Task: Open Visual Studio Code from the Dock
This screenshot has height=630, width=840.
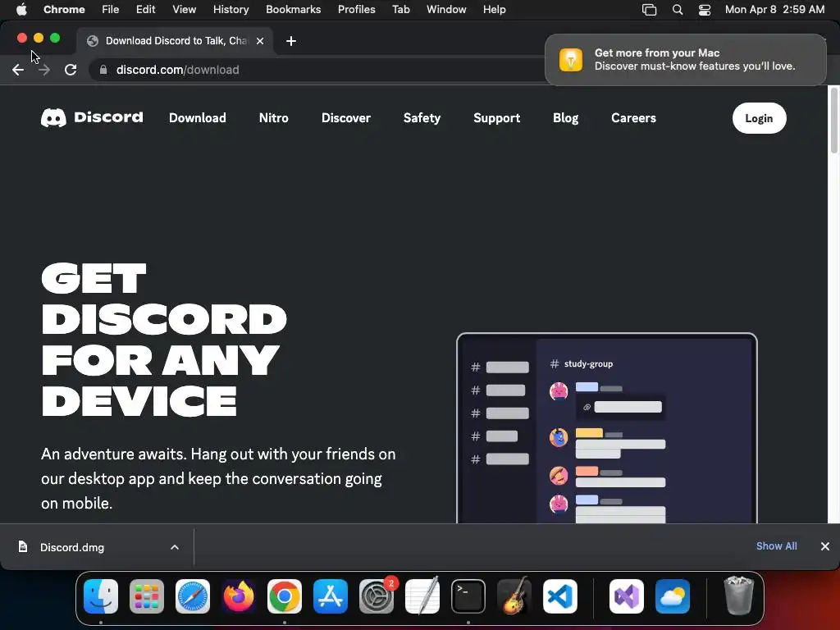Action: click(x=559, y=596)
